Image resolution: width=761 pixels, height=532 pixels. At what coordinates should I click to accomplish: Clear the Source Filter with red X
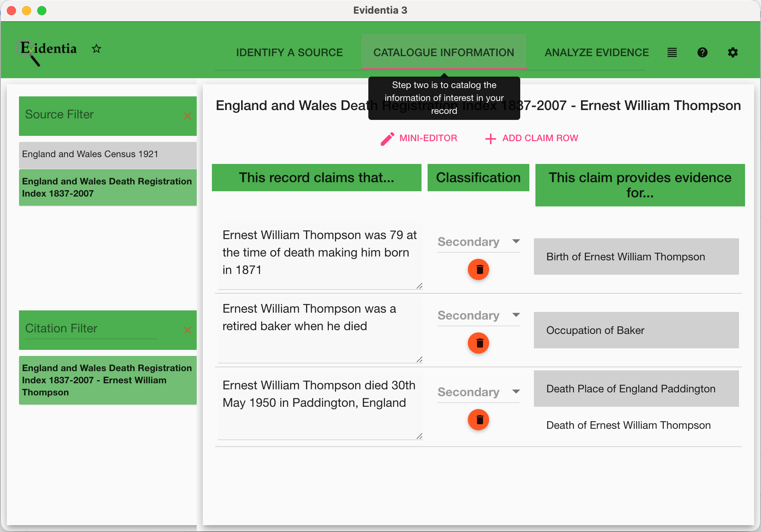coord(187,116)
